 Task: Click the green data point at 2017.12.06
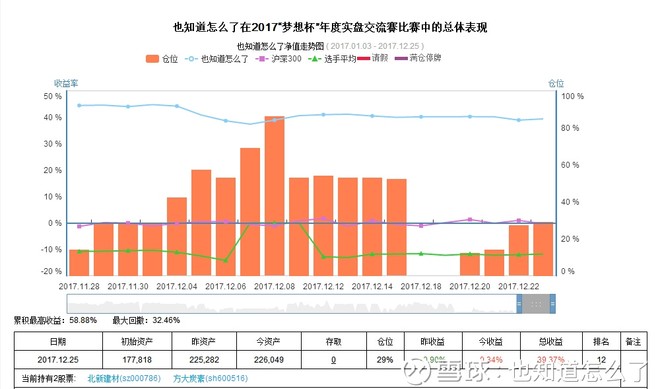tap(226, 261)
